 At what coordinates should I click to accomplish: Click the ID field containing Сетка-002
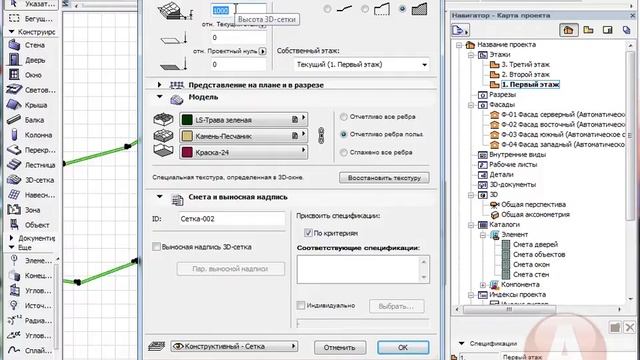(x=231, y=219)
